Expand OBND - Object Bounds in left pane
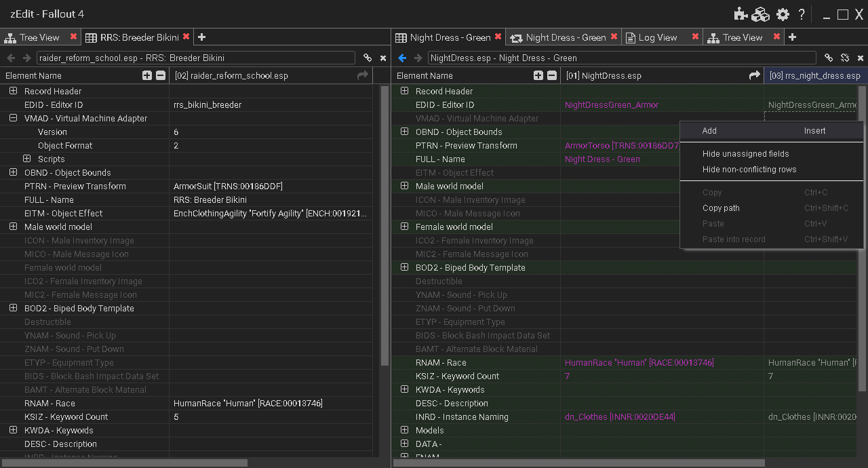Viewport: 868px width, 468px height. 13,172
